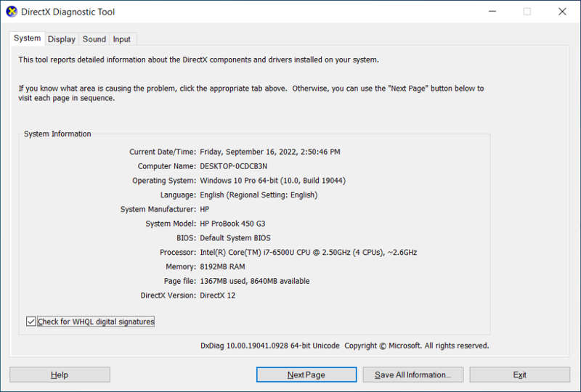Click the 'HP ProBook 450 G3' value
581x392 pixels.
pos(232,224)
